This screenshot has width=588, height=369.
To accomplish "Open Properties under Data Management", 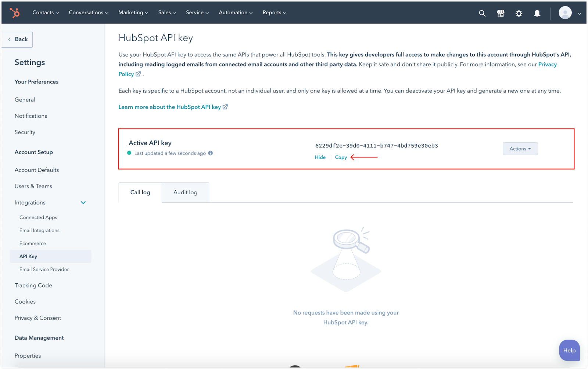I will coord(28,356).
